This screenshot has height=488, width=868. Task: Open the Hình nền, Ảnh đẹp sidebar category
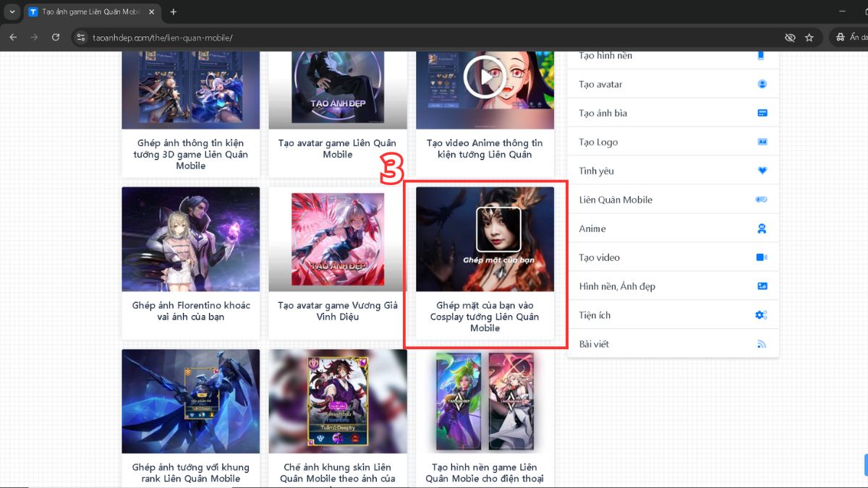tap(673, 286)
